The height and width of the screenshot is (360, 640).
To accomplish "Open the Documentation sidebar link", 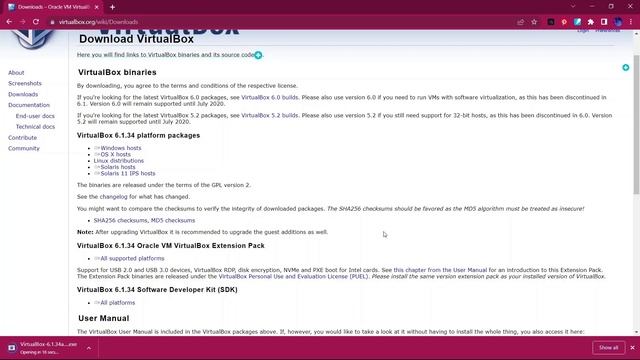I will pos(29,105).
